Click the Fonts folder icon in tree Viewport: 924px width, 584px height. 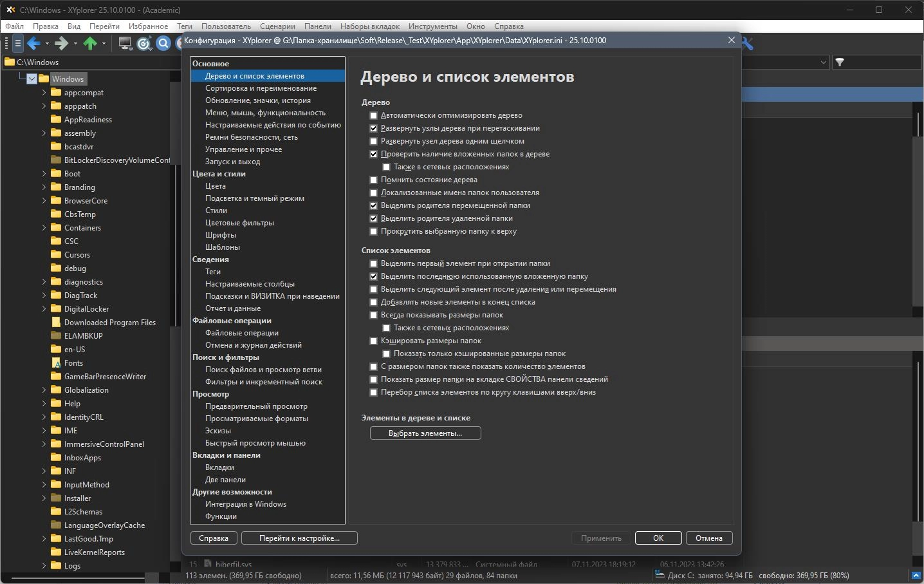(x=56, y=363)
